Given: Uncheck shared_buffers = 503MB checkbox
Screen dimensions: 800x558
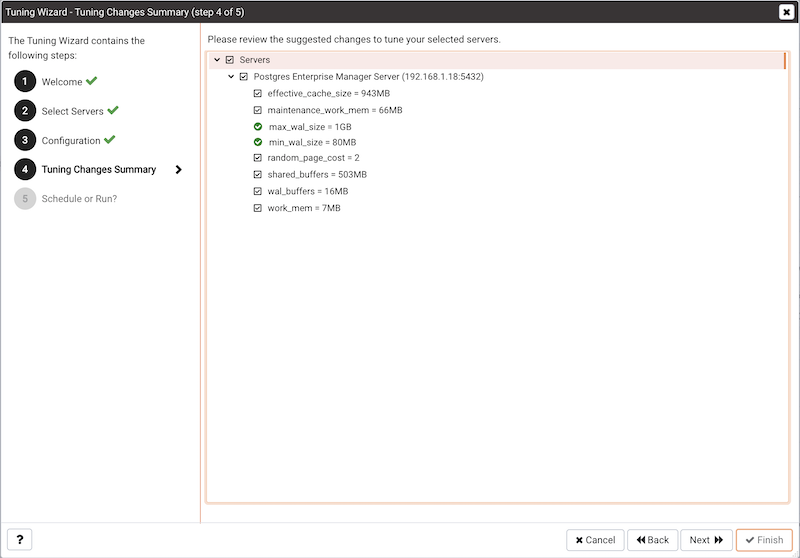Looking at the screenshot, I should (258, 174).
